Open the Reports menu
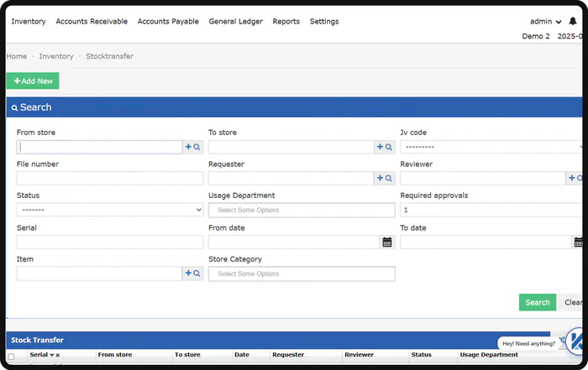The width and height of the screenshot is (588, 370). (286, 21)
